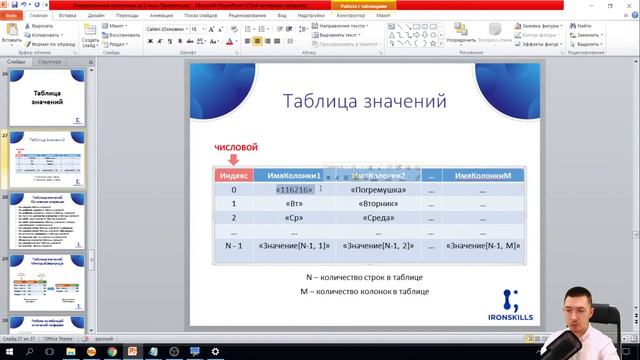Click the decrease indent icon
This screenshot has width=640, height=360.
280,29
